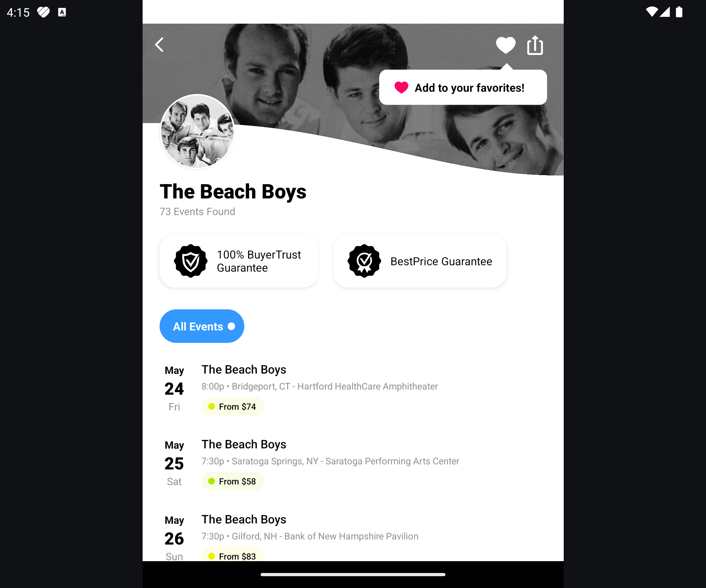Open The Beach Boys circular profile photo
706x588 pixels.
pos(197,132)
